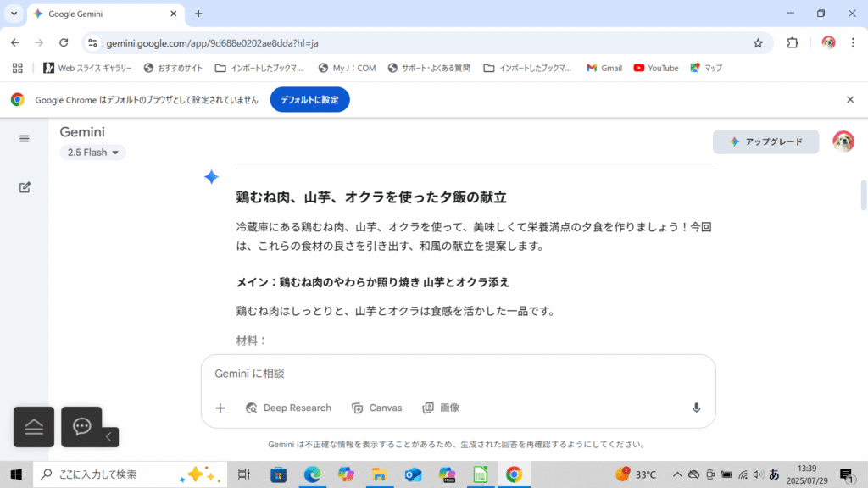The height and width of the screenshot is (488, 868).
Task: Open a new browser tab
Action: [x=198, y=14]
